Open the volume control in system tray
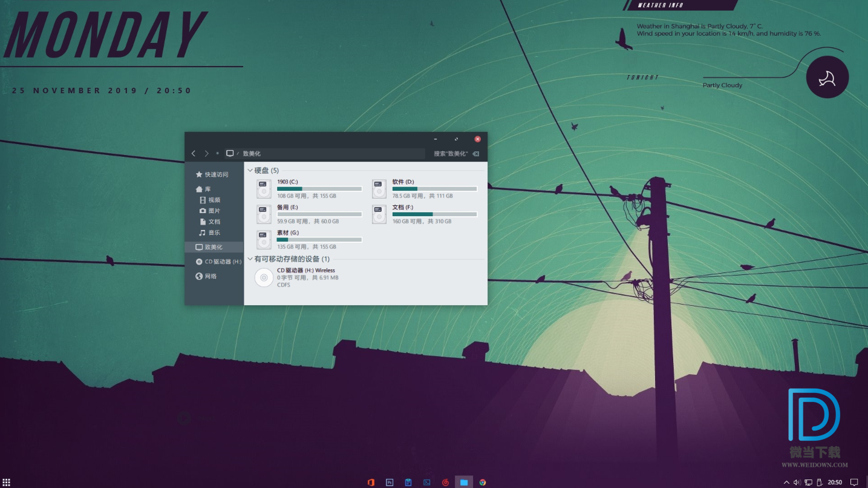The height and width of the screenshot is (488, 868). (x=797, y=483)
